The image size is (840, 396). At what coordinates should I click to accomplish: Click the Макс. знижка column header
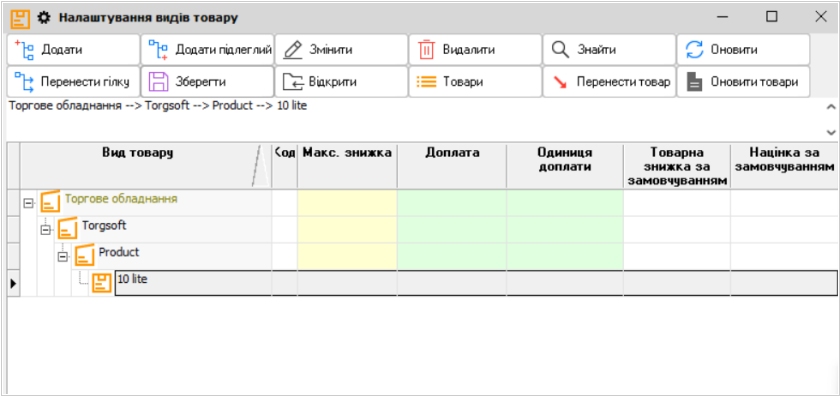(x=347, y=166)
